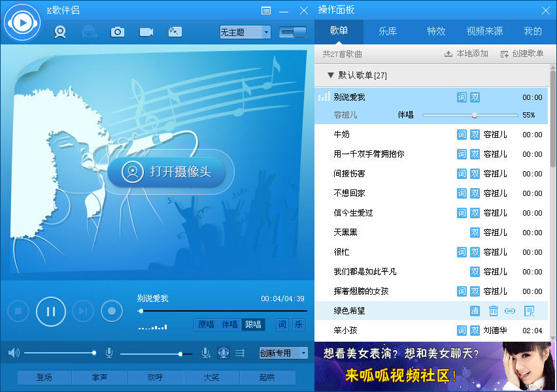Image resolution: width=557 pixels, height=392 pixels.
Task: Click the list-edit icon for 绿色希望
Action: pos(530,311)
